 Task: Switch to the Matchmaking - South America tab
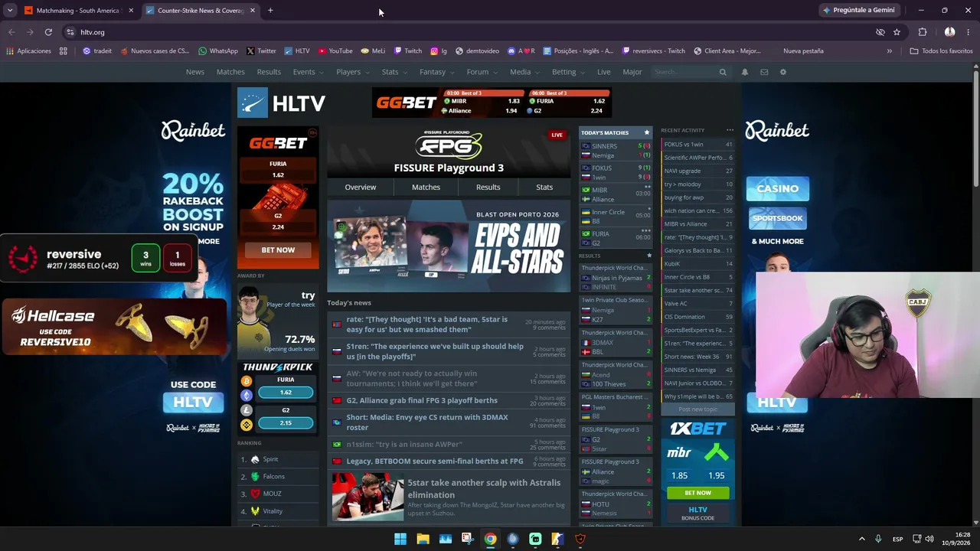(78, 11)
